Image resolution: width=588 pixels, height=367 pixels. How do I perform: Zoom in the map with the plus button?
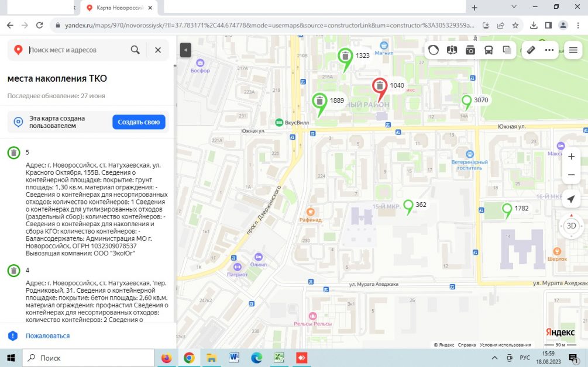point(571,157)
